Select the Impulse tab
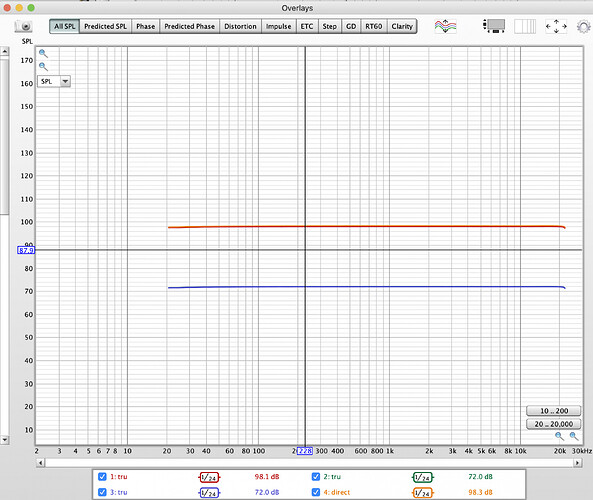This screenshot has height=500, width=593. 278,26
